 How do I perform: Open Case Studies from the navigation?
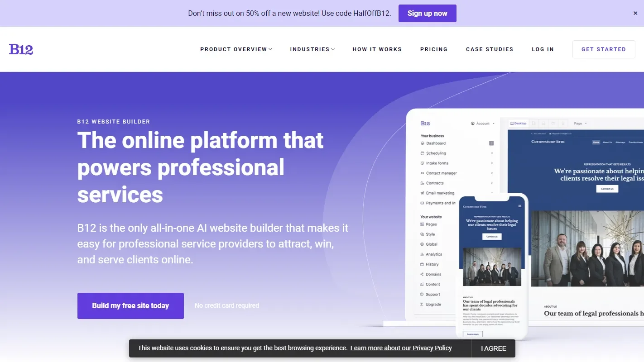pyautogui.click(x=489, y=49)
